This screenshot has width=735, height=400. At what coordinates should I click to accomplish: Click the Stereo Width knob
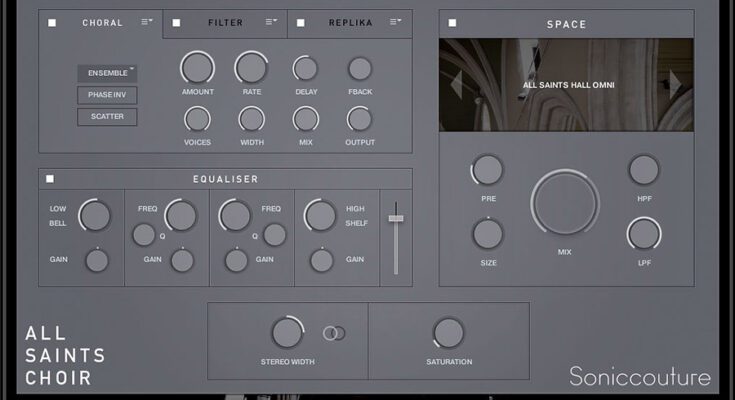pos(288,332)
